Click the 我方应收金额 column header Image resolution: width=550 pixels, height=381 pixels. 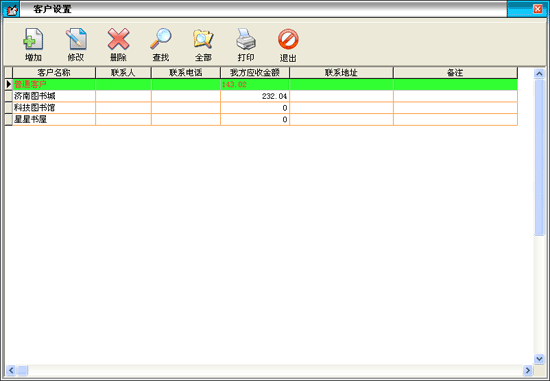(255, 73)
